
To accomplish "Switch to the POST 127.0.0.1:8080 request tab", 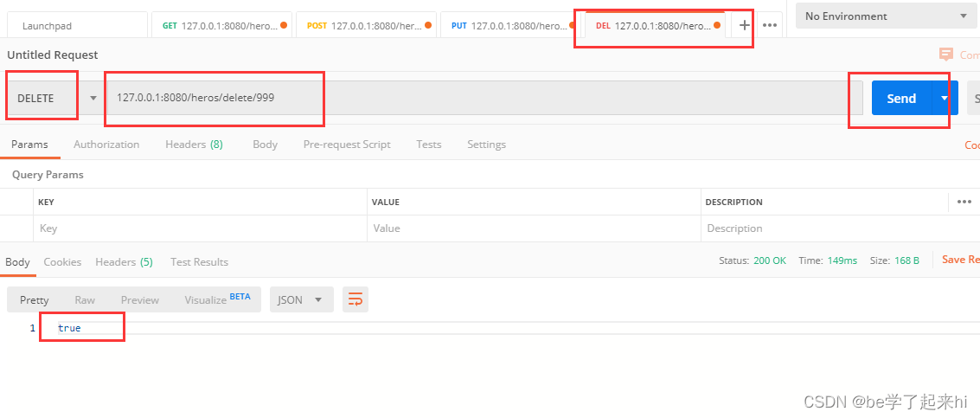I will 366,26.
